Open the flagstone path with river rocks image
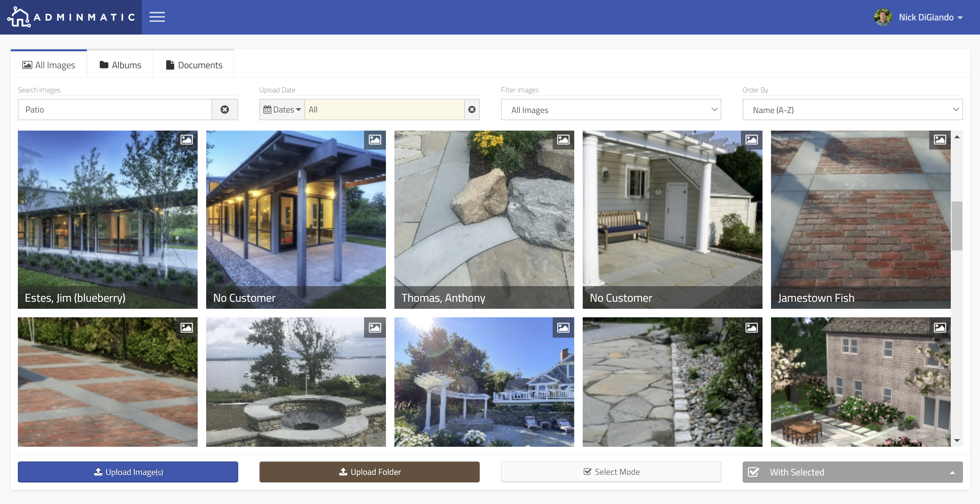980x504 pixels. [x=672, y=382]
